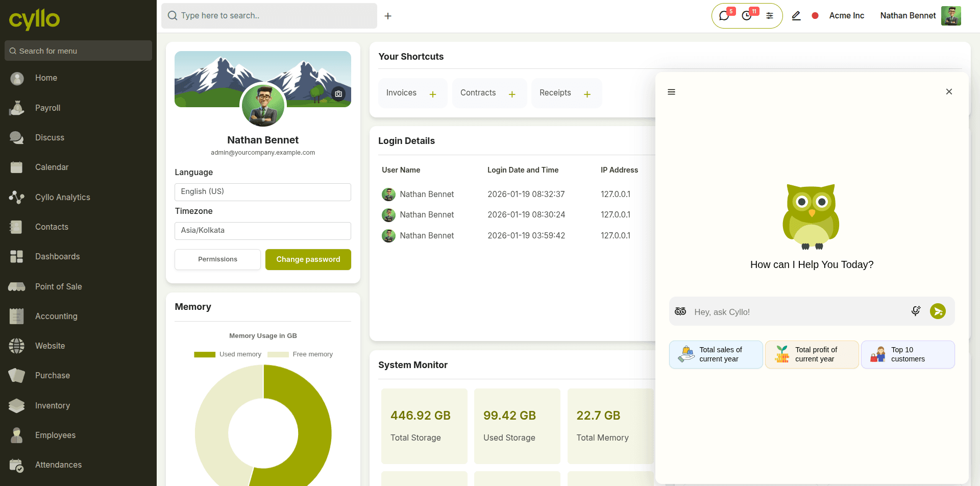Click the chat messages icon with badge
This screenshot has height=486, width=980.
(724, 16)
